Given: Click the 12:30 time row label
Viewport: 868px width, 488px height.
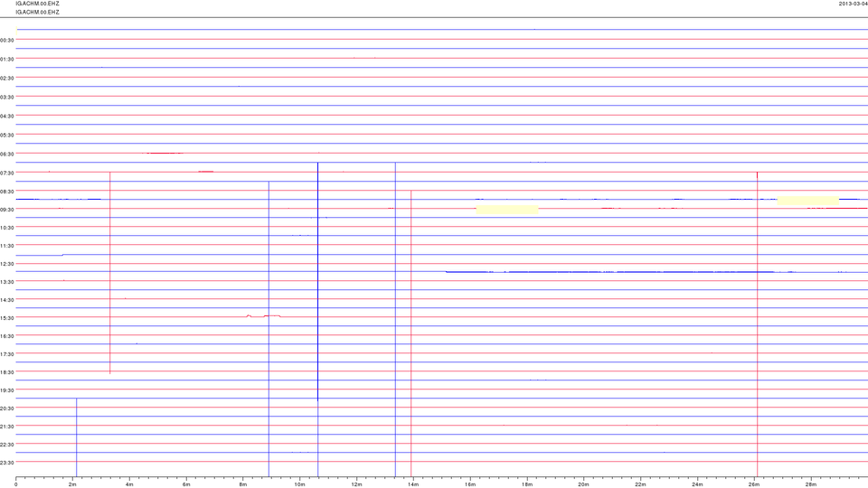Looking at the screenshot, I should 6,264.
